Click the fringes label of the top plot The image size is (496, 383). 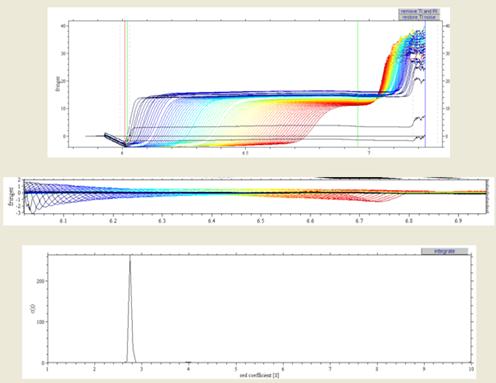(x=58, y=84)
